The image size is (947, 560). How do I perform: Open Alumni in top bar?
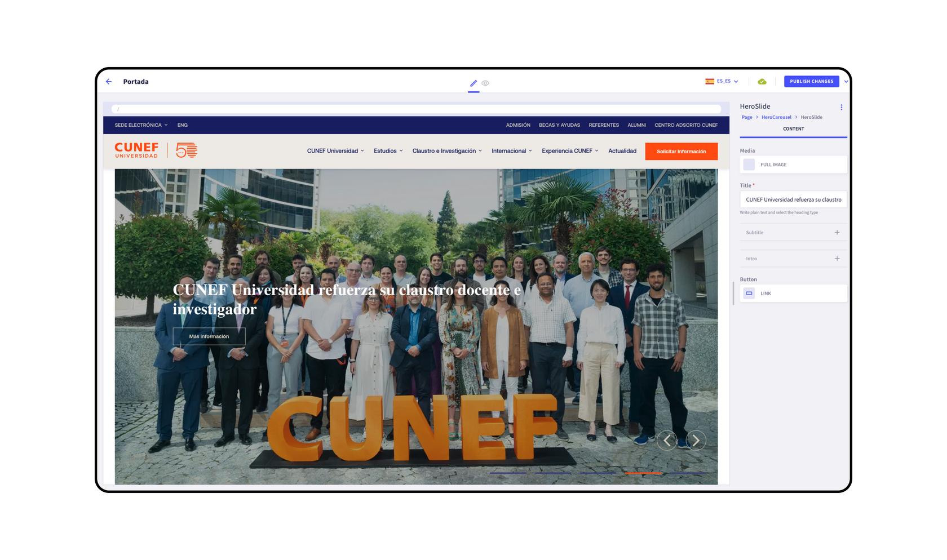[636, 125]
